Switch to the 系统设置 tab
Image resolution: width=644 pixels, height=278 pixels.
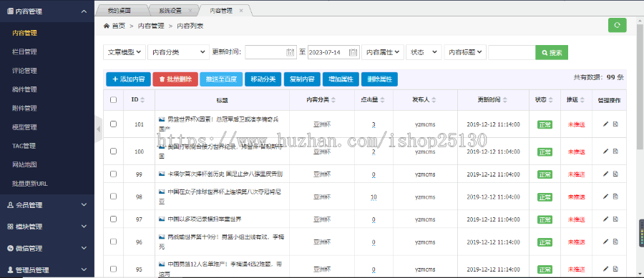(170, 10)
